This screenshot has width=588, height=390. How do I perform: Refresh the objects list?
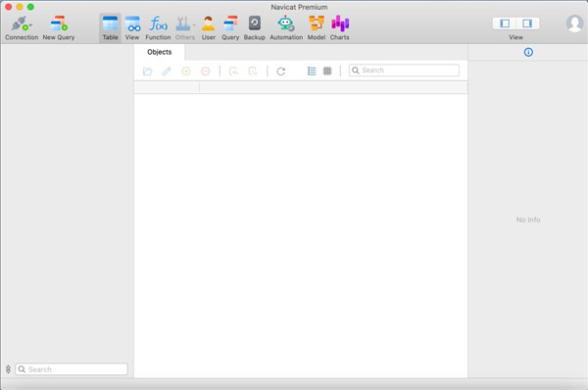(281, 72)
